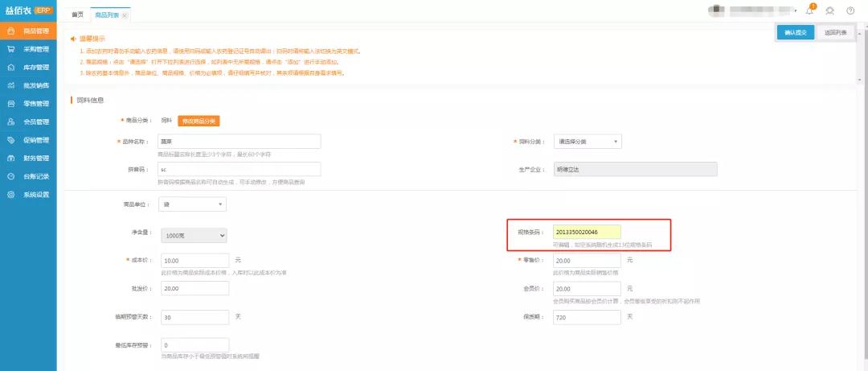Expand the 饲料分类 dropdown
This screenshot has width=868, height=371.
point(588,142)
